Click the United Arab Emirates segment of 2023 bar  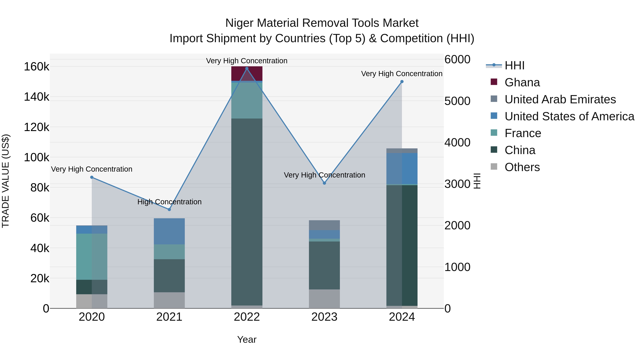325,225
